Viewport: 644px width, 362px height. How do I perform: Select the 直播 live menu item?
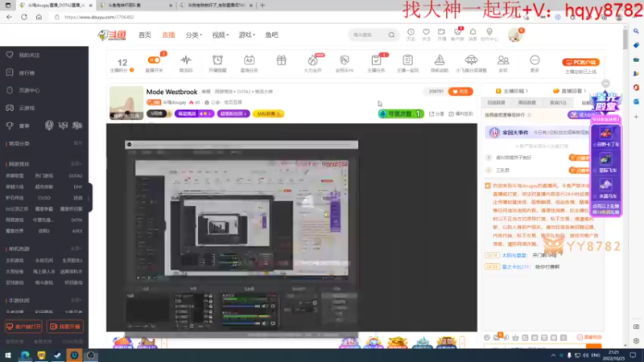click(x=168, y=35)
